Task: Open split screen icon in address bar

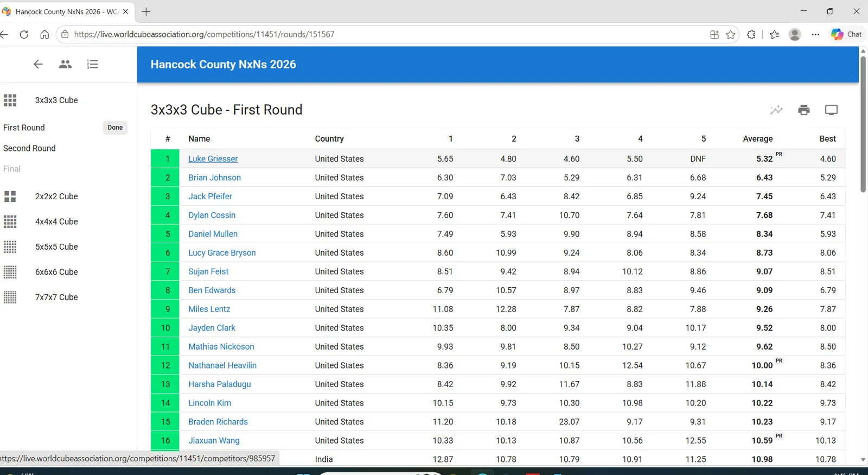Action: tap(714, 35)
